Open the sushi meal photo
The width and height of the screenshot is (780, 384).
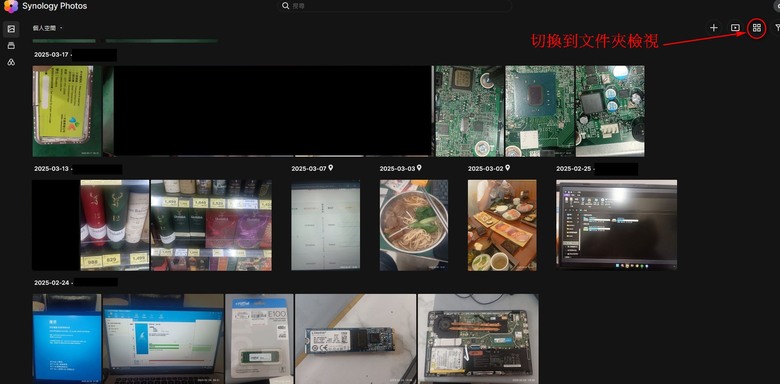click(x=502, y=225)
